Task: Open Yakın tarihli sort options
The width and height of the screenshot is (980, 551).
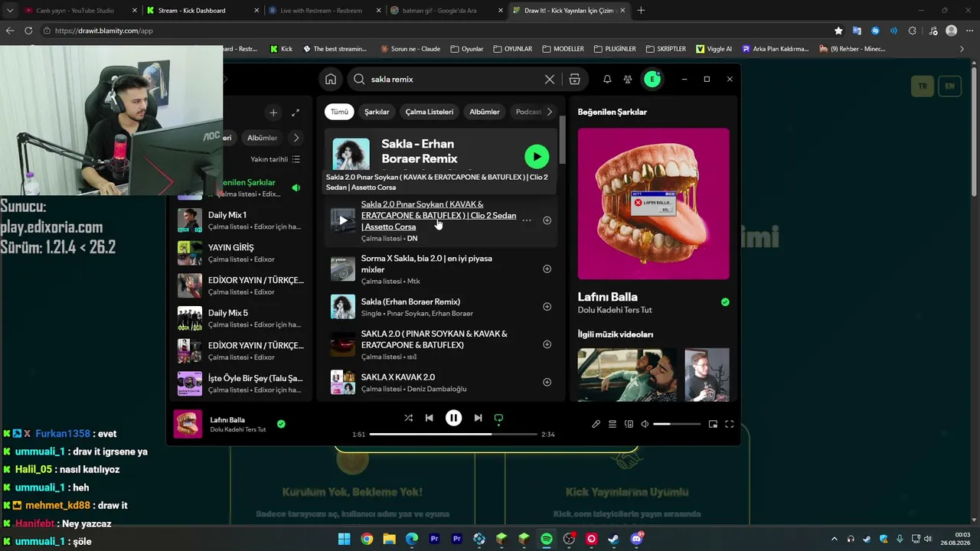Action: (275, 159)
